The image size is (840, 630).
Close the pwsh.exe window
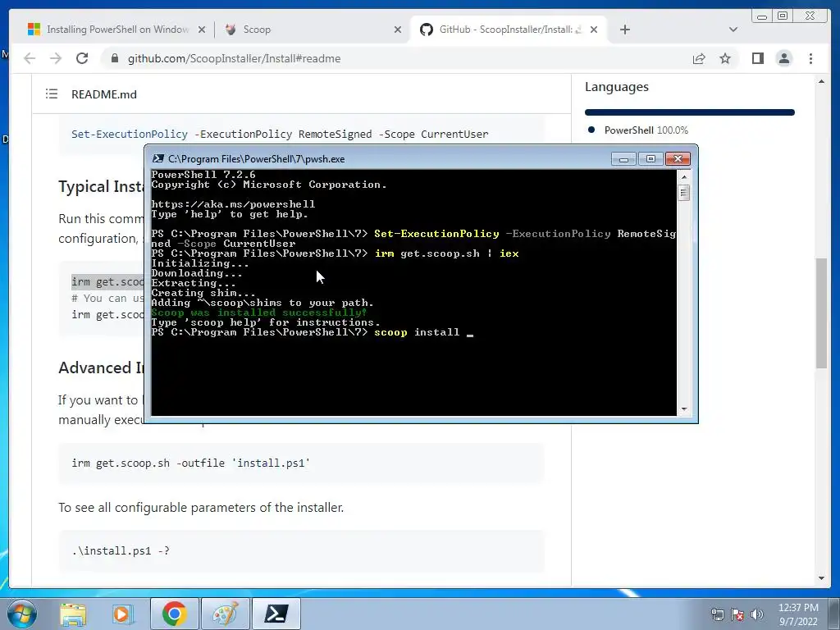[x=678, y=159]
